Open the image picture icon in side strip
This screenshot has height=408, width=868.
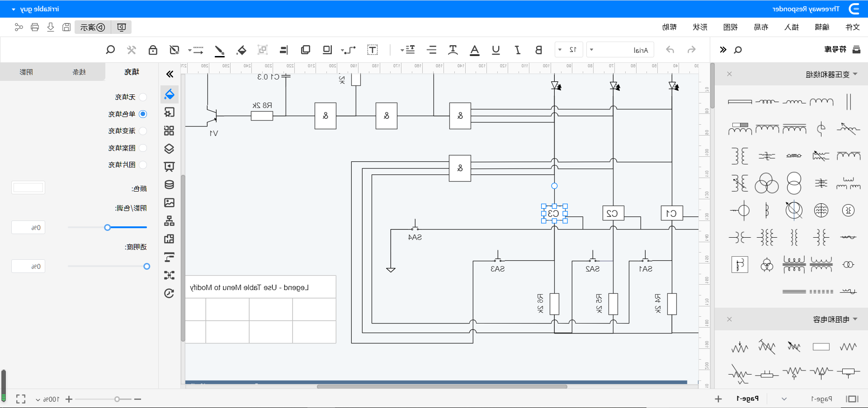[x=169, y=202]
